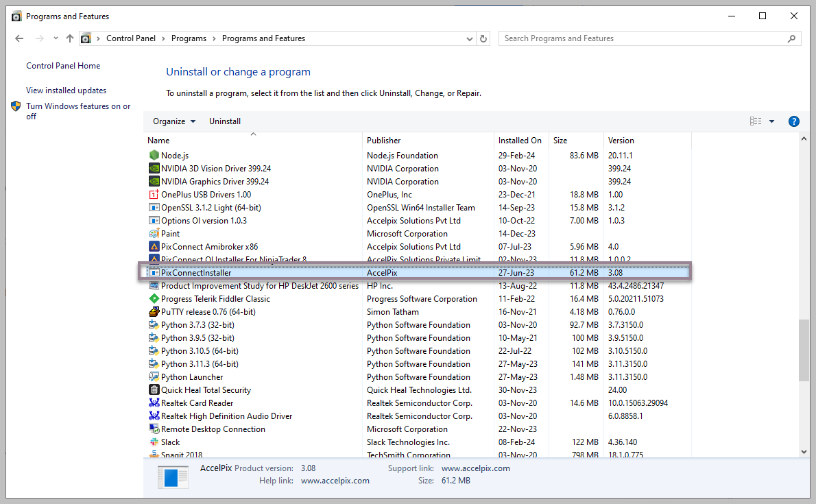816x504 pixels.
Task: Open the Organize dropdown menu
Action: tap(174, 121)
